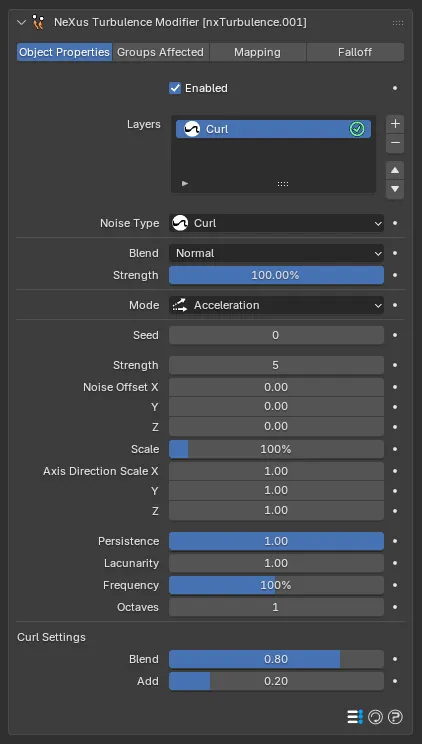This screenshot has height=744, width=422.
Task: Animate the Frequency property dot
Action: tap(395, 585)
